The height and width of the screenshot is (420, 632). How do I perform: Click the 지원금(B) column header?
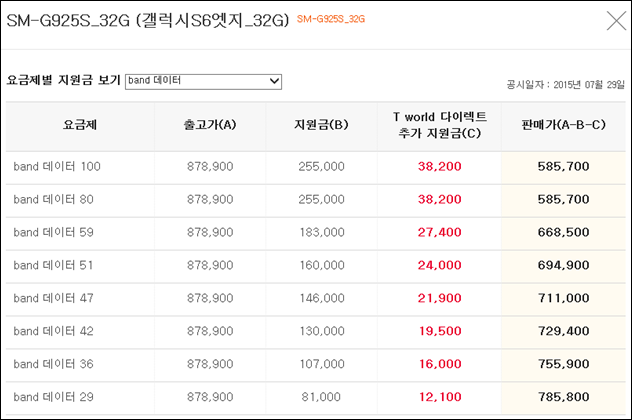321,125
